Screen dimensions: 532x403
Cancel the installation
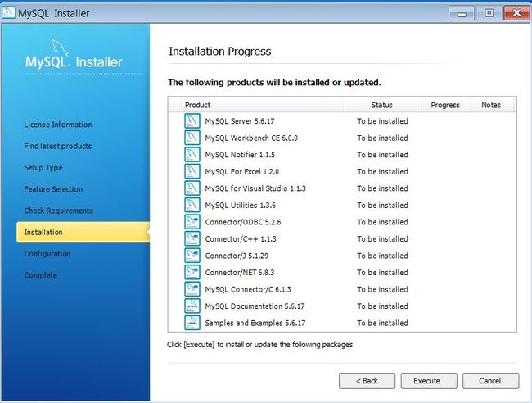point(490,381)
